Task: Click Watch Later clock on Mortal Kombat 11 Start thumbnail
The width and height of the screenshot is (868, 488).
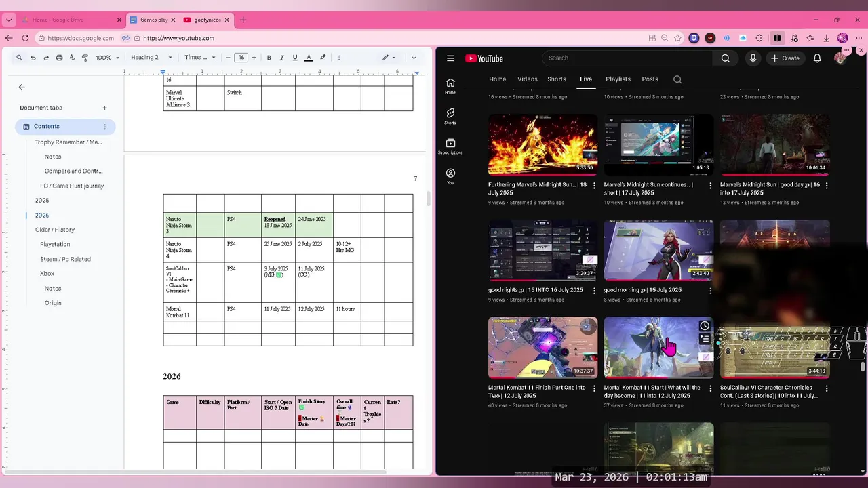Action: click(705, 326)
